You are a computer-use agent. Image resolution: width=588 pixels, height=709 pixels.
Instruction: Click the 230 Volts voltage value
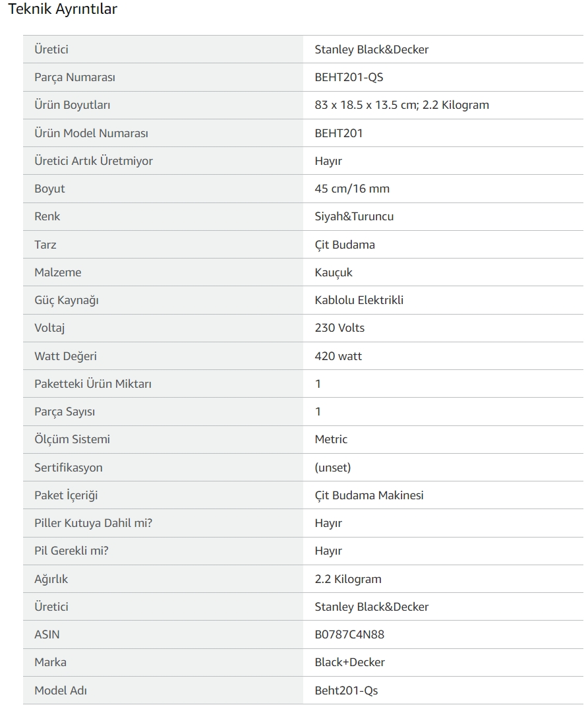[340, 328]
